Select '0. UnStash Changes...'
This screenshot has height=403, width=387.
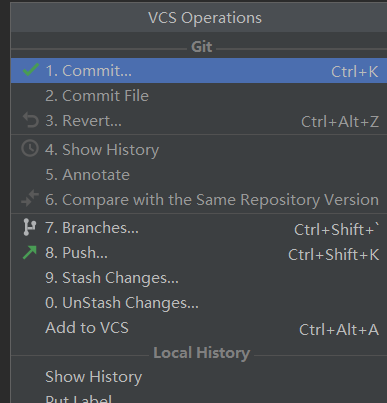[199, 303]
